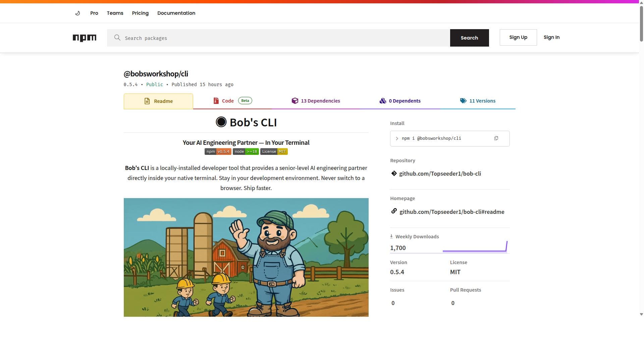Open the bob-cli#readme homepage link
This screenshot has height=362, width=644.
pos(452,212)
